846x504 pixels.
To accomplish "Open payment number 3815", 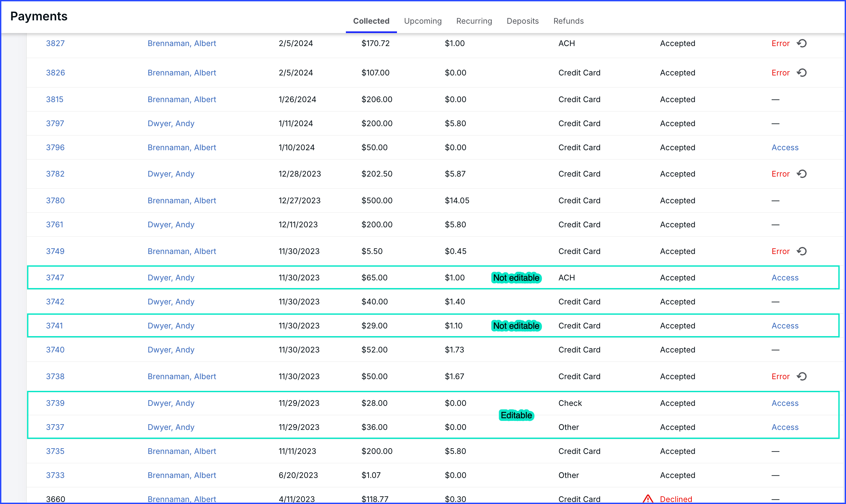I will 55,99.
